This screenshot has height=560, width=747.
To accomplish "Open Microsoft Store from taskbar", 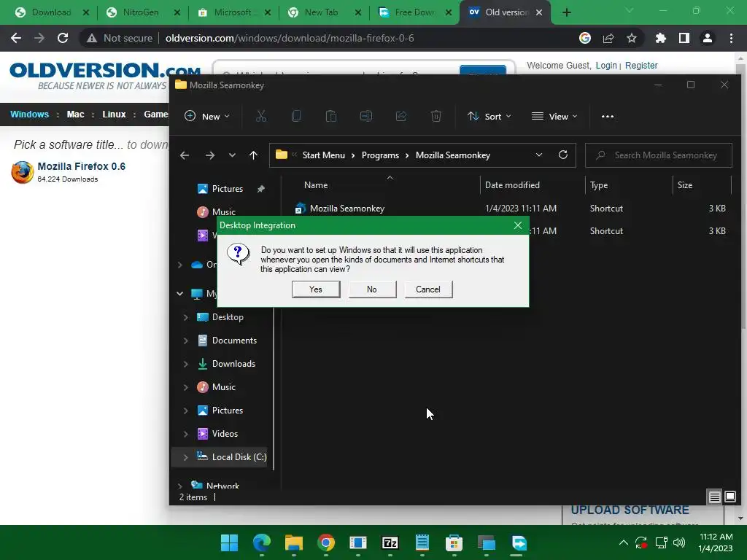I will pos(454,542).
